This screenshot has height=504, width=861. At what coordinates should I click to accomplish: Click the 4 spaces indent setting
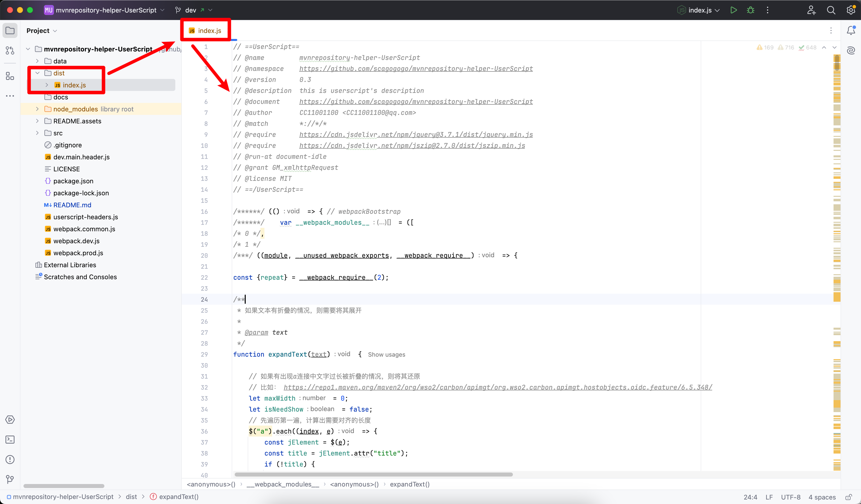point(822,497)
